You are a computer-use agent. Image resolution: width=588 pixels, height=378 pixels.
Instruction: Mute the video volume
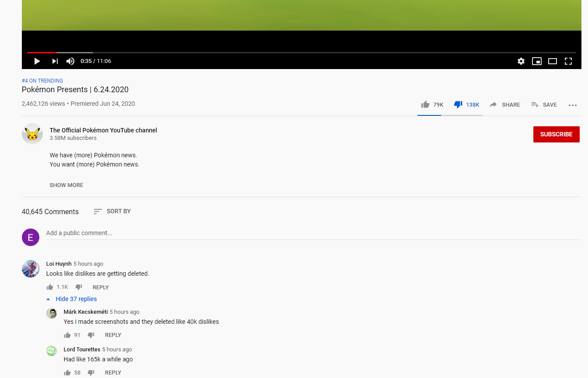pos(70,61)
